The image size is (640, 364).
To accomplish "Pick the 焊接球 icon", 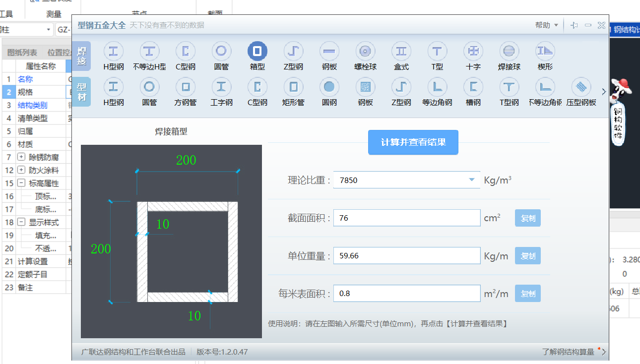I will [x=509, y=51].
